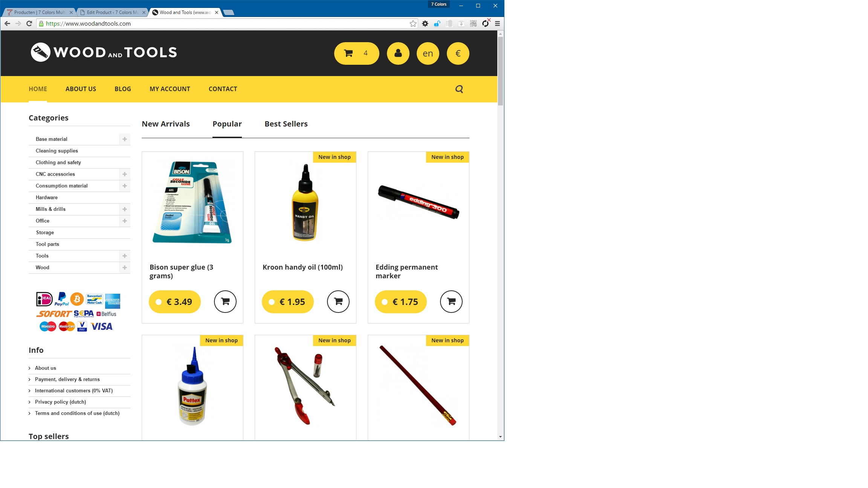Viewport: 868px width, 488px height.
Task: Switch to the Best Sellers tab
Action: point(286,124)
